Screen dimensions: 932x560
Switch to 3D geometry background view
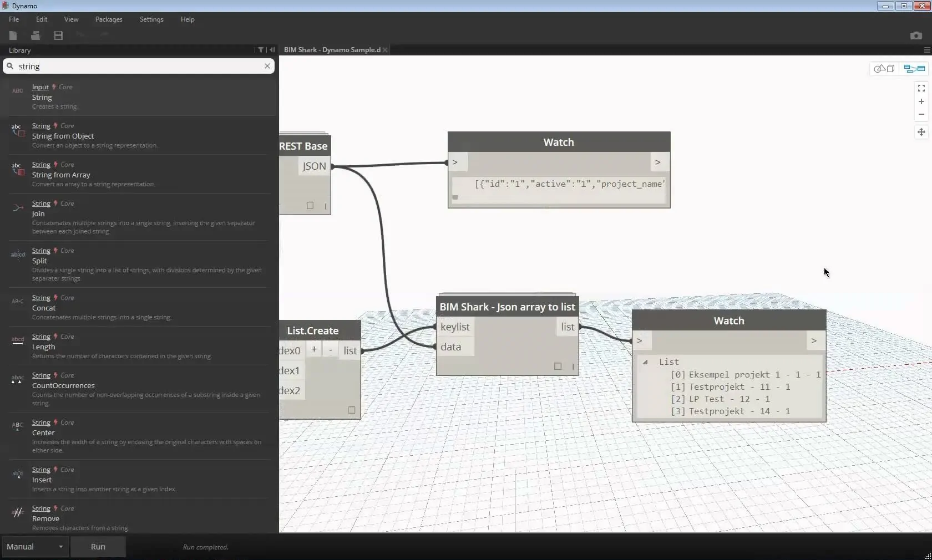click(884, 69)
